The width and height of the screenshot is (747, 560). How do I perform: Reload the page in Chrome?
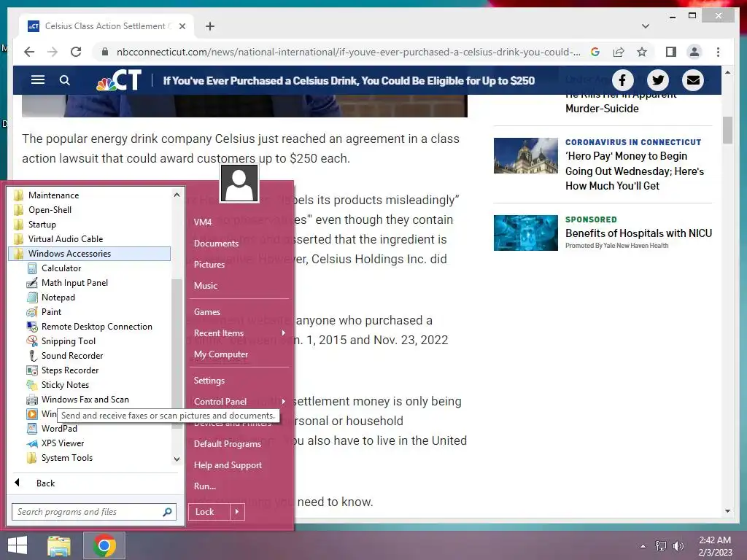click(x=76, y=52)
